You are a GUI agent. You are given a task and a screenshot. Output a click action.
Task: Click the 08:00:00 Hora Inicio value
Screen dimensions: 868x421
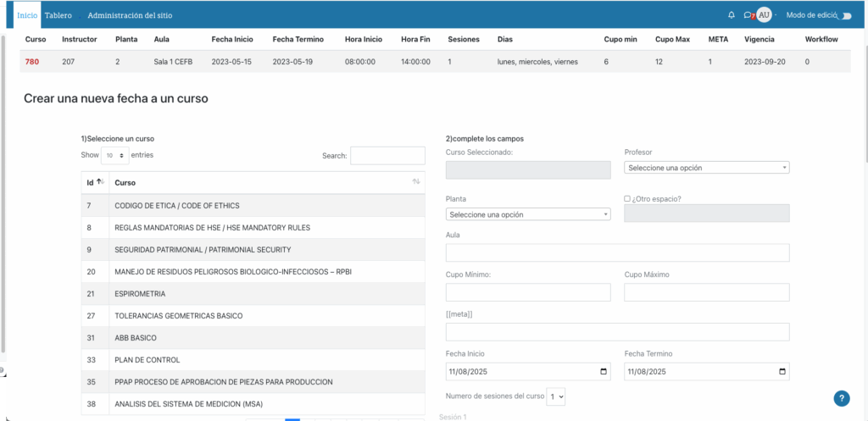[x=359, y=62]
